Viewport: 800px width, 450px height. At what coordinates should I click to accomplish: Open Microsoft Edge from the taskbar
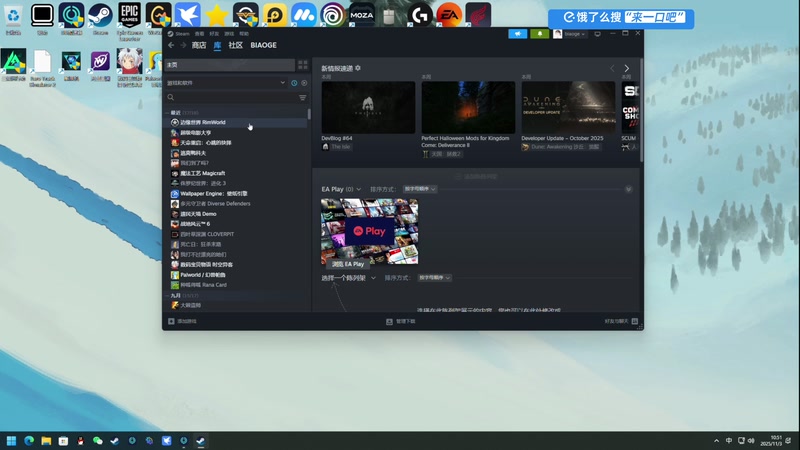pyautogui.click(x=29, y=441)
